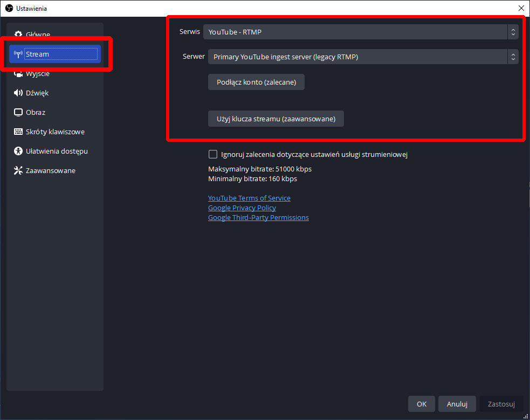Click the Wyjście output icon

[x=18, y=74]
